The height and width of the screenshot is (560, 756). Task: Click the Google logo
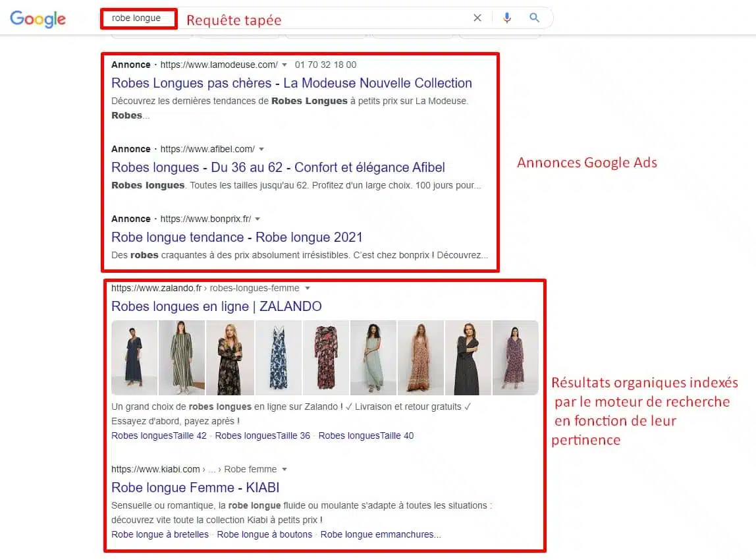point(38,19)
